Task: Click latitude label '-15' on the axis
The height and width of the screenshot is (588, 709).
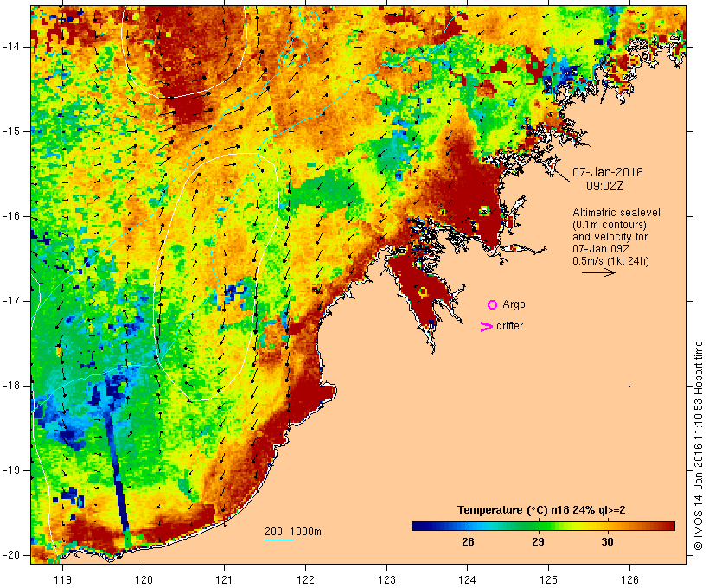Action: coord(10,131)
